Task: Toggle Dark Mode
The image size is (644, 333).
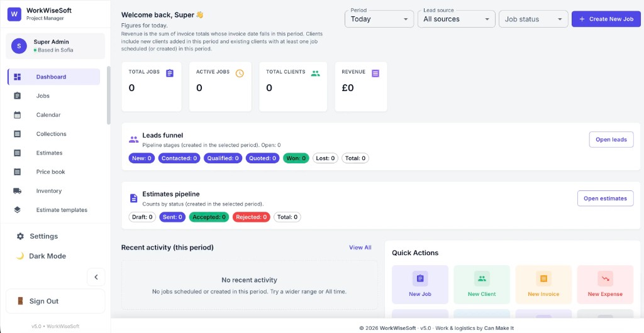Action: (x=41, y=256)
